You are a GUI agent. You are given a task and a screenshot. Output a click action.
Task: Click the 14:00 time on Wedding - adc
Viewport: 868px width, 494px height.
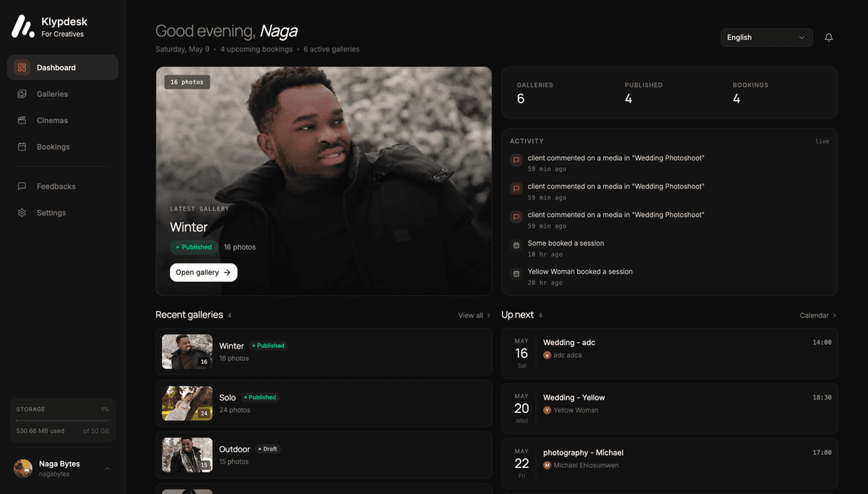(822, 343)
